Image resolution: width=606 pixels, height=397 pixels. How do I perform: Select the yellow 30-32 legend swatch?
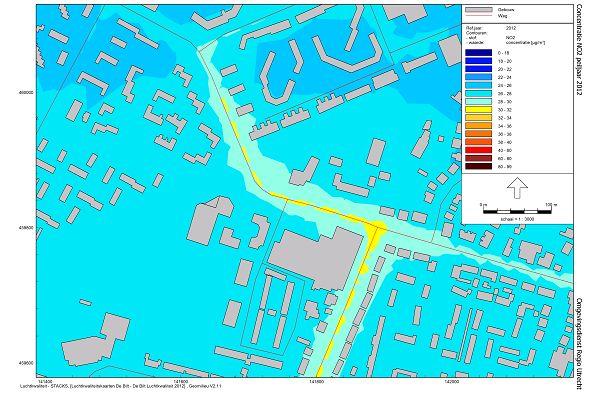478,109
